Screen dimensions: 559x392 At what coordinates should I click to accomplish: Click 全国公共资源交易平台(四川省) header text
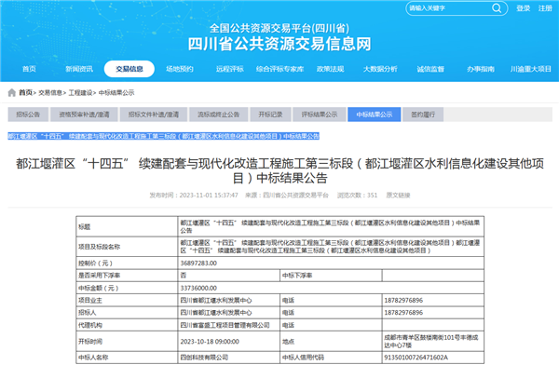[279, 28]
